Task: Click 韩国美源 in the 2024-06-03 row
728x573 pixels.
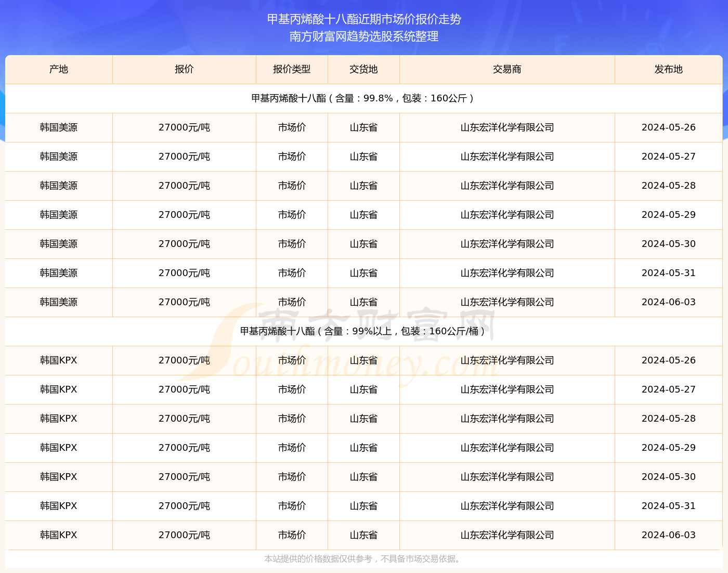Action: [59, 302]
